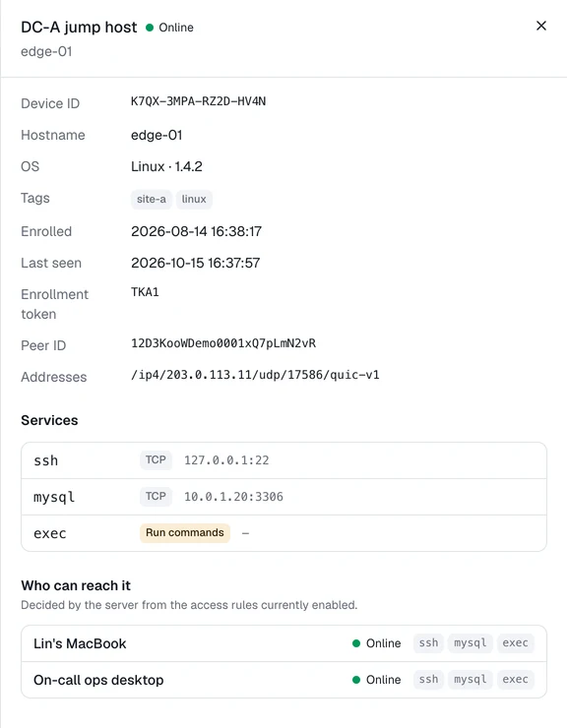Click the green Online status dot in header

pos(150,28)
